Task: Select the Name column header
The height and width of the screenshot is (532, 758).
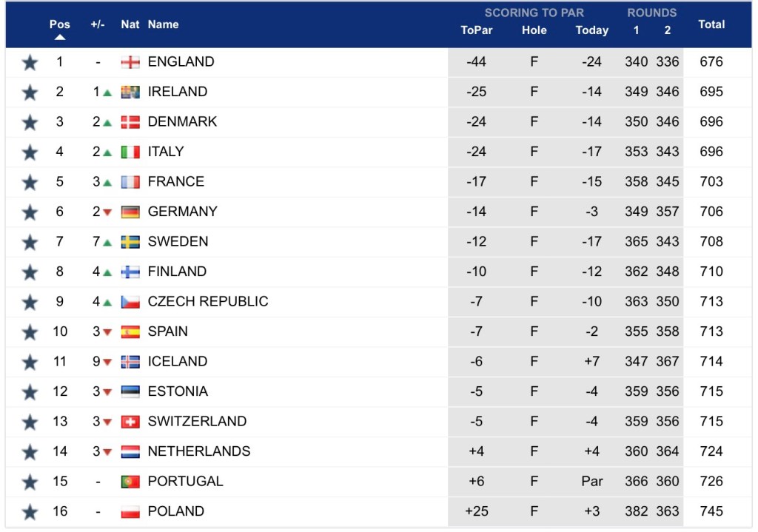Action: click(x=163, y=24)
